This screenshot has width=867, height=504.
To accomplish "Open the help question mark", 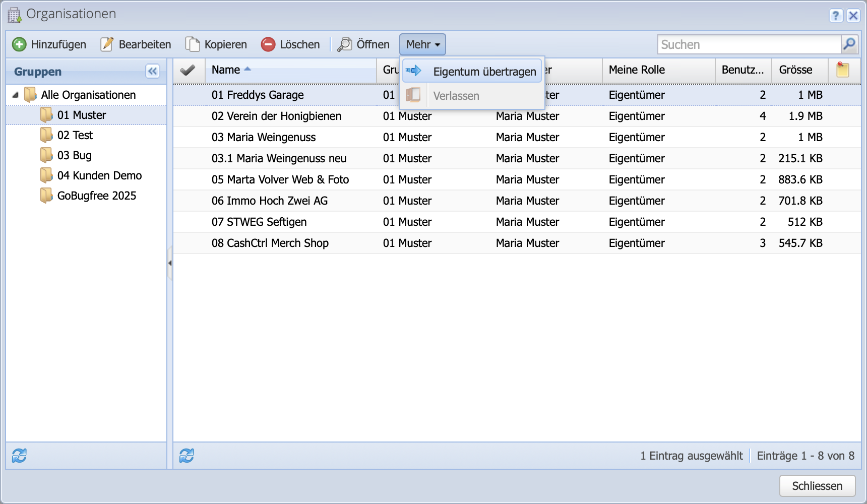I will click(x=836, y=16).
